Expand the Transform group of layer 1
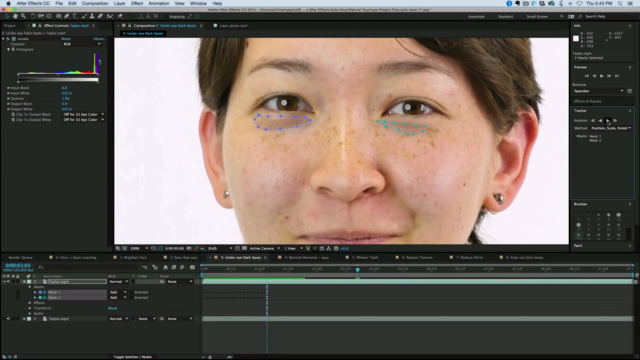 (x=30, y=308)
